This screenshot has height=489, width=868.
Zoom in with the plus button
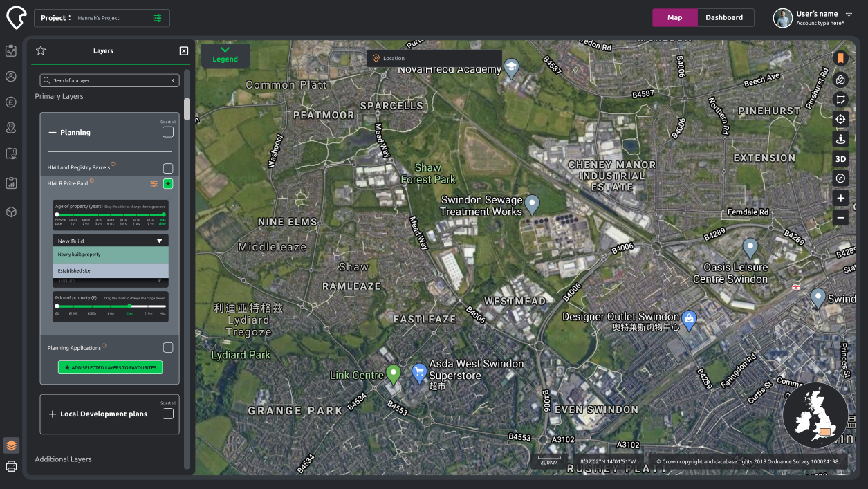[x=840, y=199]
